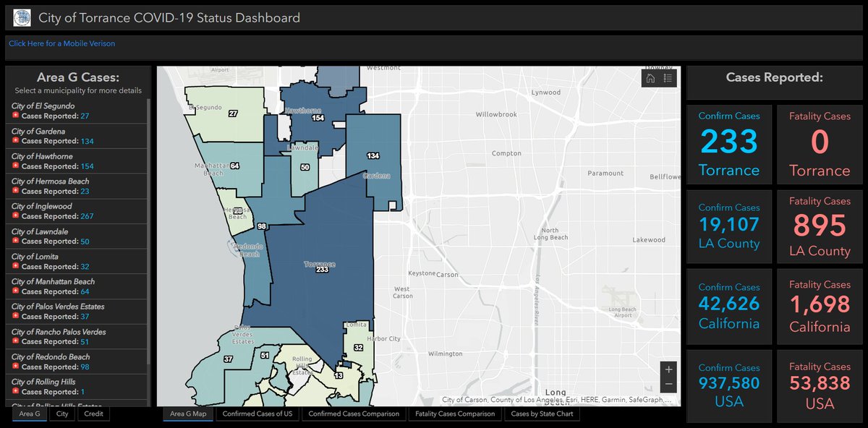
Task: Open the Confirmed Cases Comparison tab
Action: (x=354, y=414)
